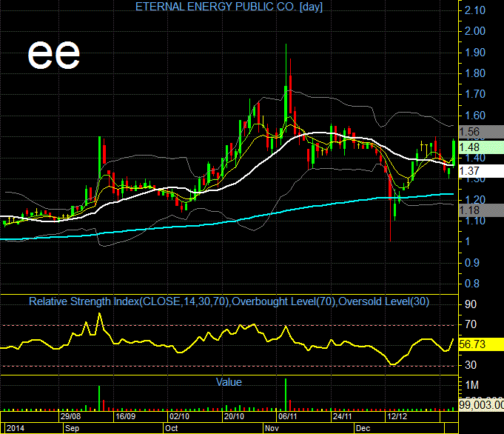Screen dimensions: 504x434
Task: Click the Nov month label
Action: pyautogui.click(x=272, y=428)
